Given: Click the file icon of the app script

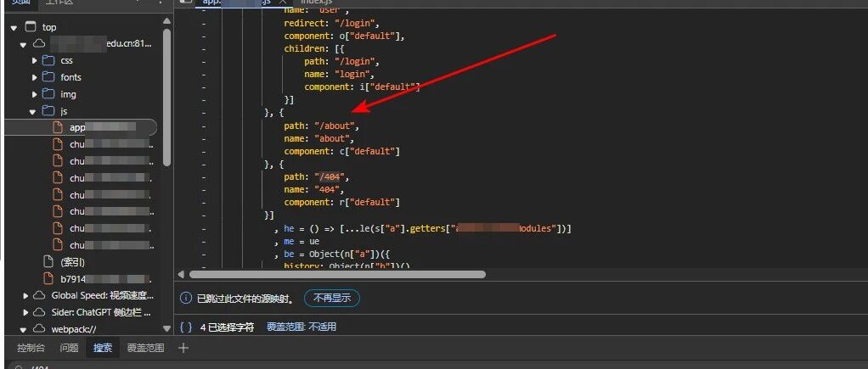Looking at the screenshot, I should click(58, 127).
